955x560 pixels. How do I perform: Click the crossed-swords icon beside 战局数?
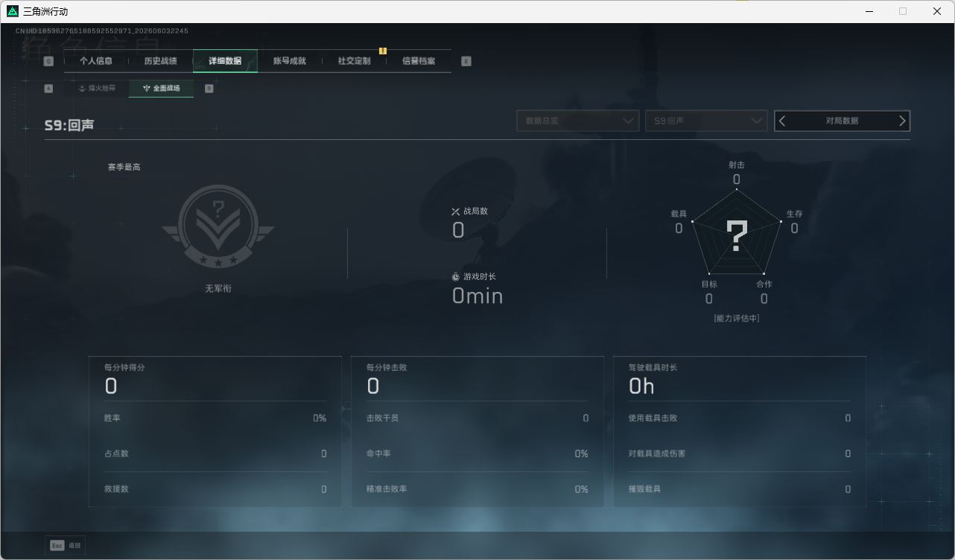pyautogui.click(x=456, y=211)
